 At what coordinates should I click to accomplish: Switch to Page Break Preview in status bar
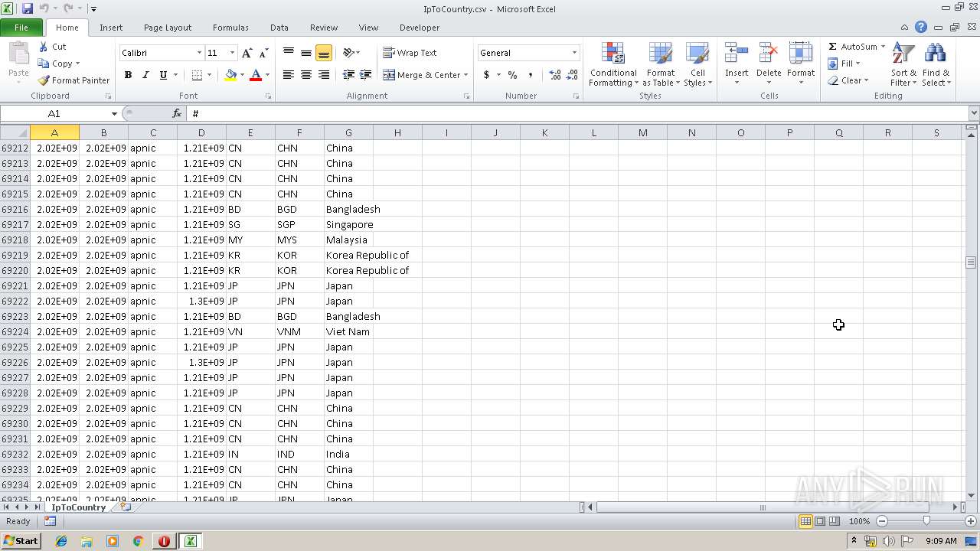[835, 521]
